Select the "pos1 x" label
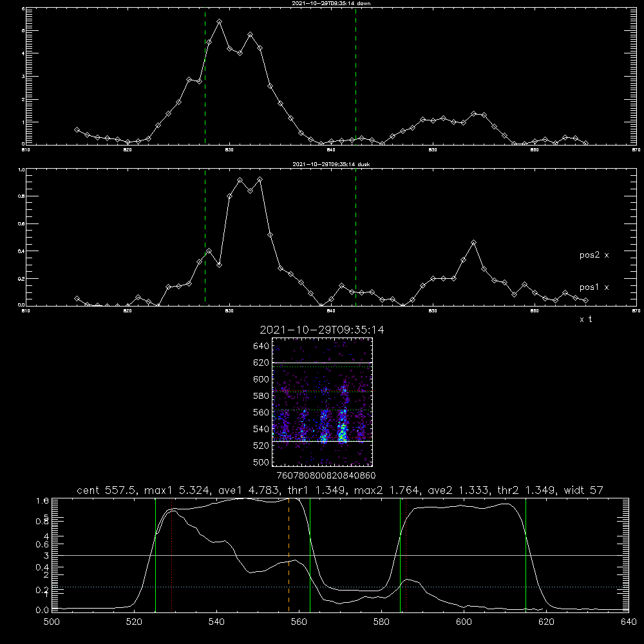 594,287
